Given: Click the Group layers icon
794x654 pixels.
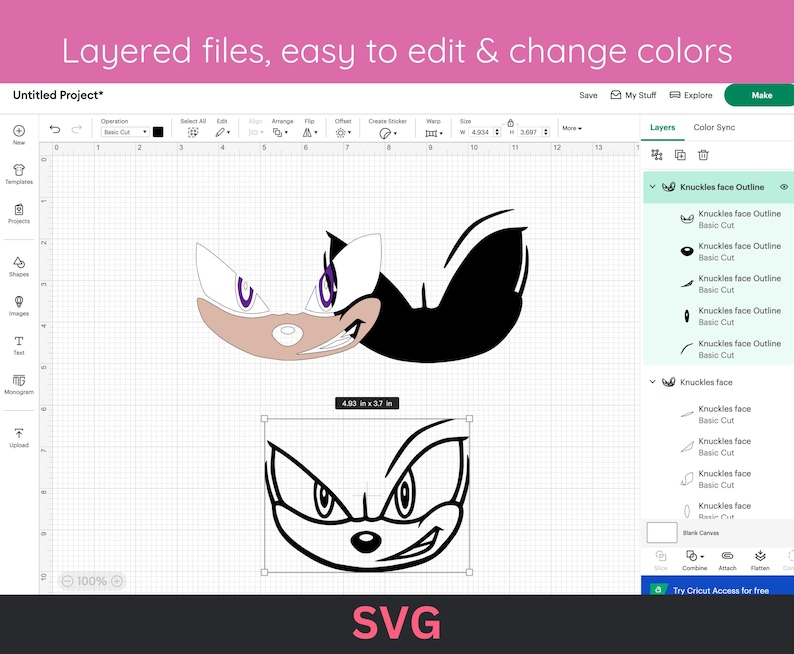Looking at the screenshot, I should 657,155.
